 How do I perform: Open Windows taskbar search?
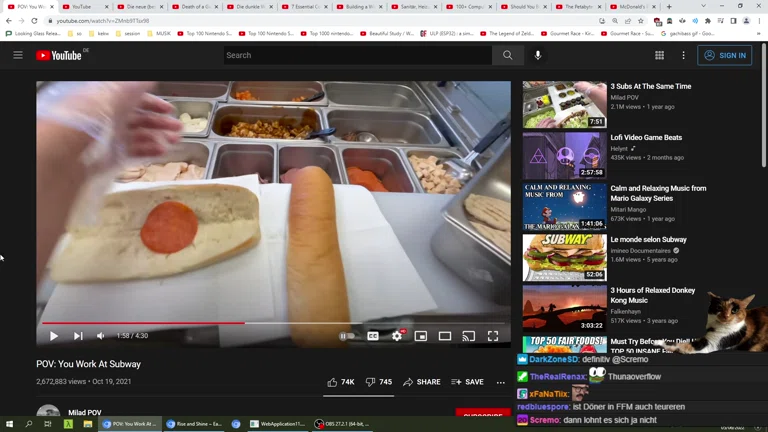pos(28,424)
